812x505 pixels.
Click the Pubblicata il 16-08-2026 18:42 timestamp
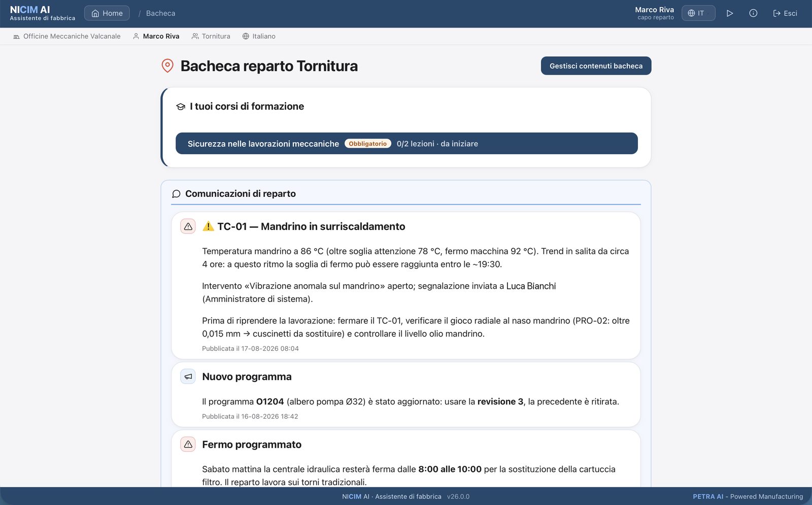(x=250, y=417)
